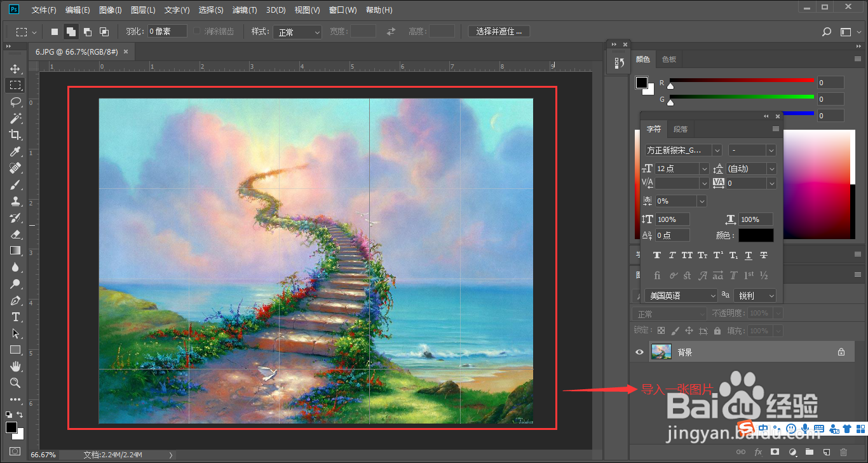The width and height of the screenshot is (868, 463).
Task: Toggle Faux Bold in Character panel
Action: [656, 256]
